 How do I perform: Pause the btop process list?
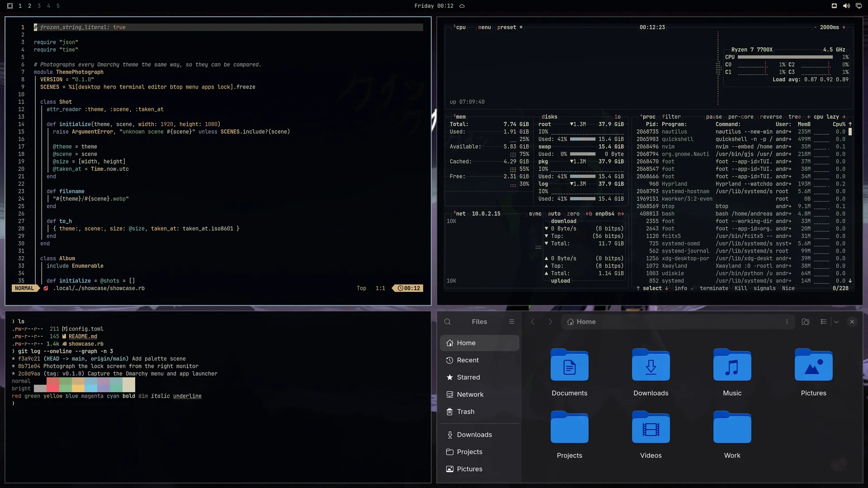(x=714, y=117)
